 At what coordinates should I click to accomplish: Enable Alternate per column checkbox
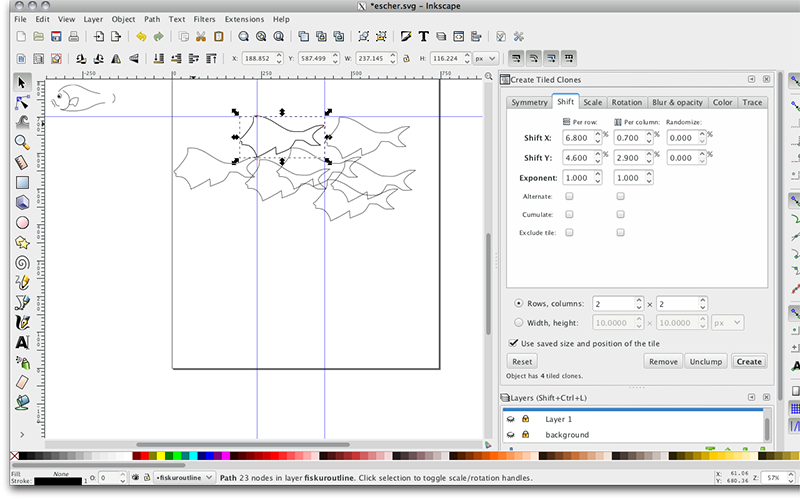[x=620, y=196]
